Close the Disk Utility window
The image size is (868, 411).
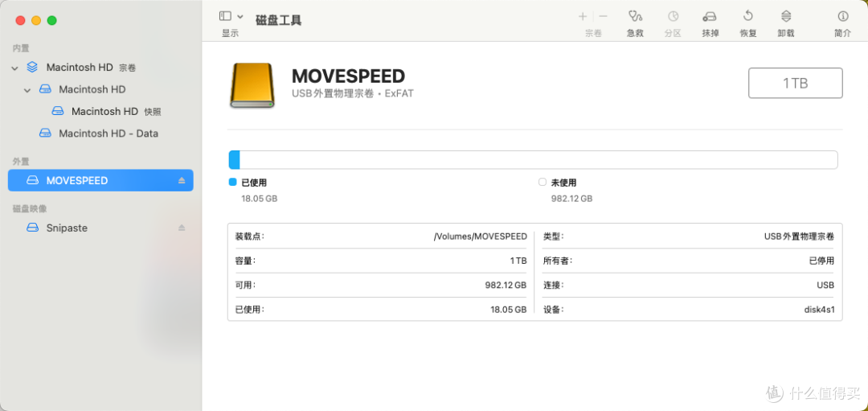point(20,20)
